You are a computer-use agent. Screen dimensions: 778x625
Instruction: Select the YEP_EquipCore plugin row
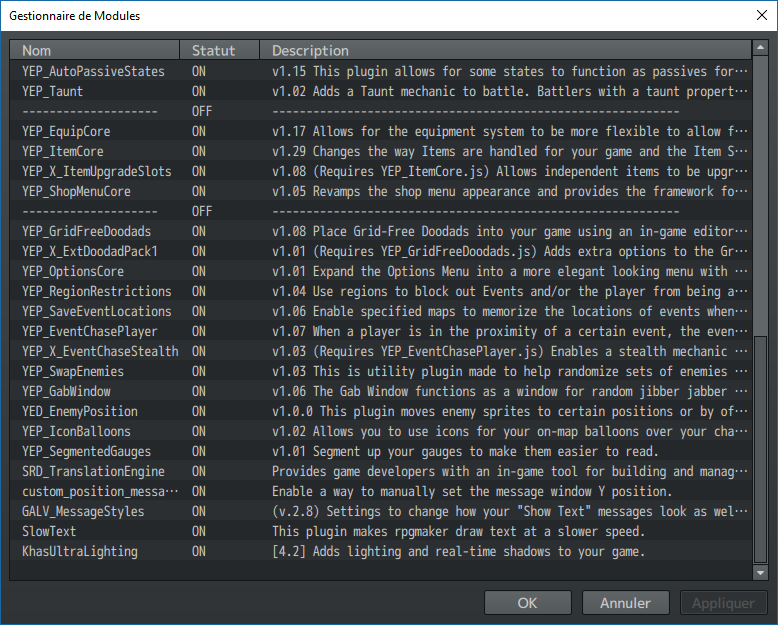click(381, 131)
